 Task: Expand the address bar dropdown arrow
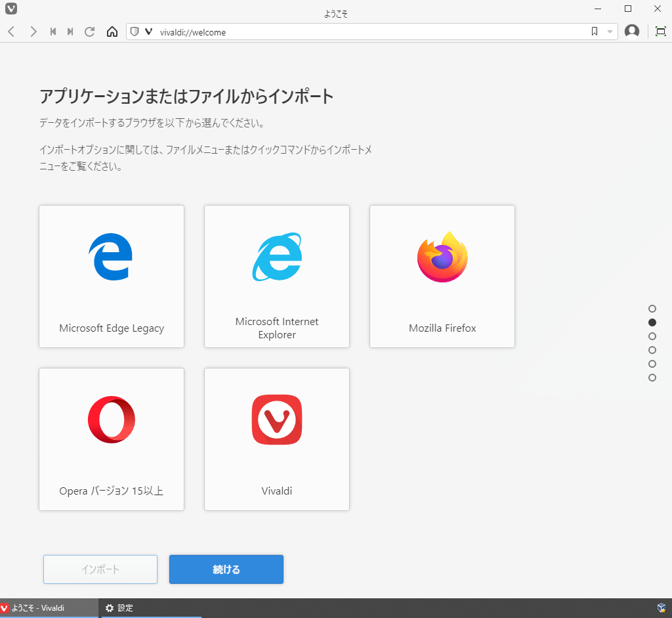point(610,32)
